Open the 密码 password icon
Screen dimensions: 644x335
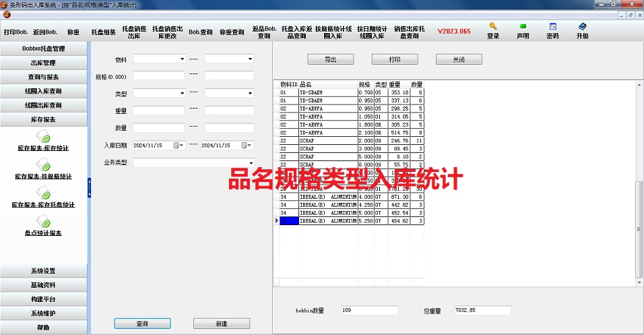coord(552,28)
